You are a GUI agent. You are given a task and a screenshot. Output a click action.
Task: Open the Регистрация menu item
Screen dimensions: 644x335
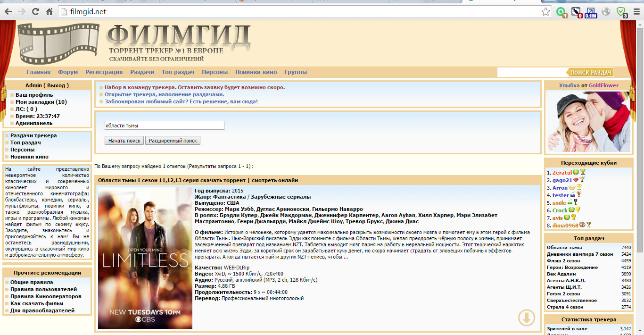[x=104, y=72]
